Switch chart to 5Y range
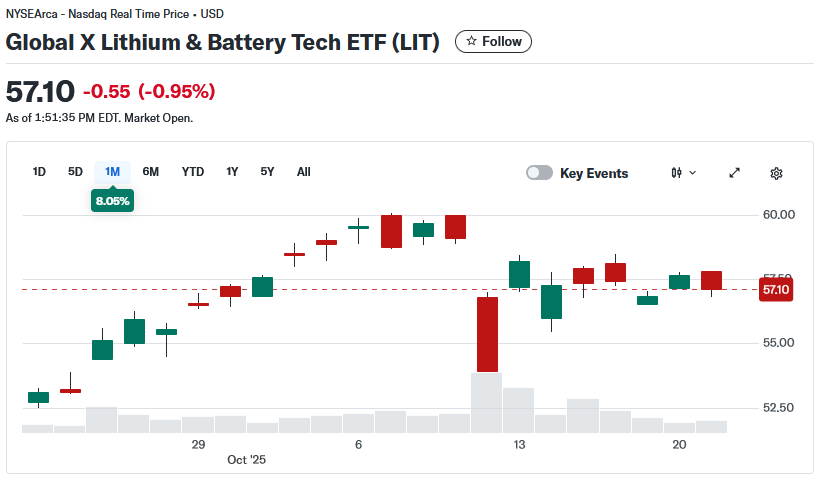820x480 pixels. [x=267, y=172]
